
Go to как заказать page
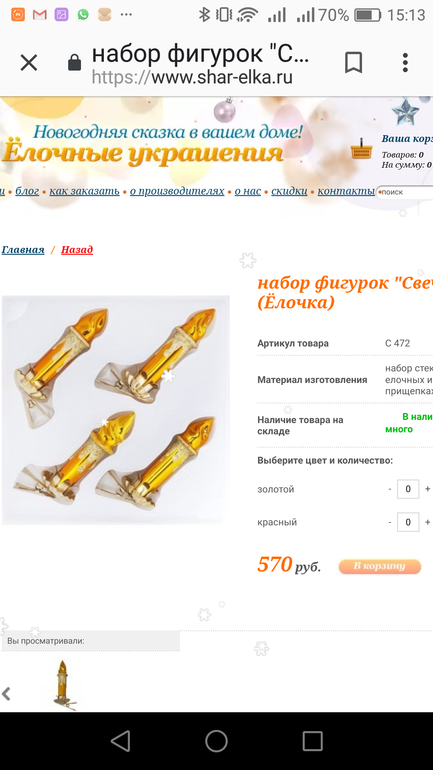pos(84,191)
